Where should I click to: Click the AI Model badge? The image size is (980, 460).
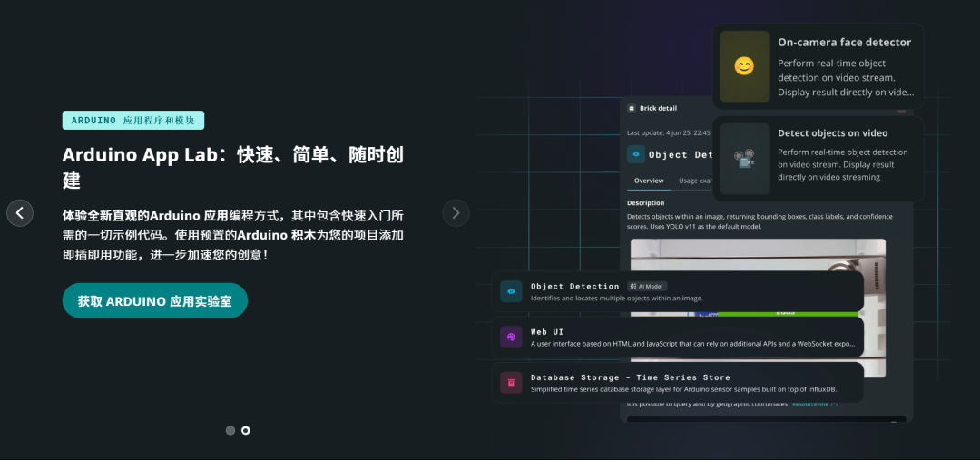pyautogui.click(x=648, y=286)
